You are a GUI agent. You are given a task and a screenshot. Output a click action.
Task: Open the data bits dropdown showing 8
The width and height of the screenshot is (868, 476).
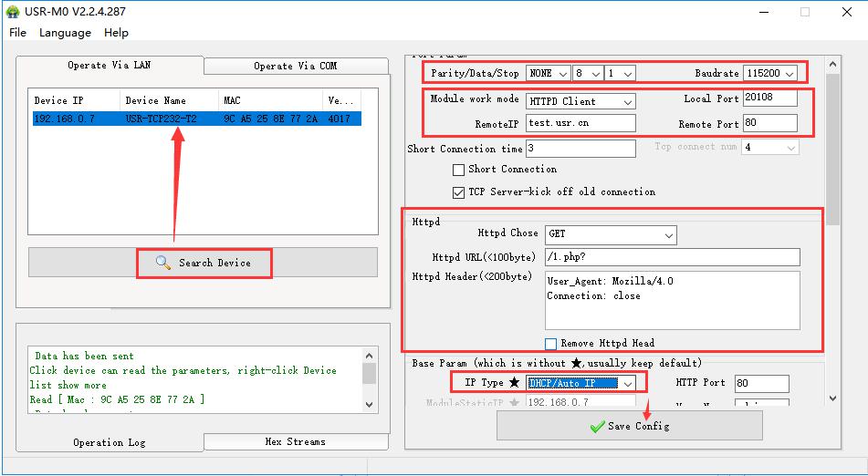pyautogui.click(x=588, y=73)
